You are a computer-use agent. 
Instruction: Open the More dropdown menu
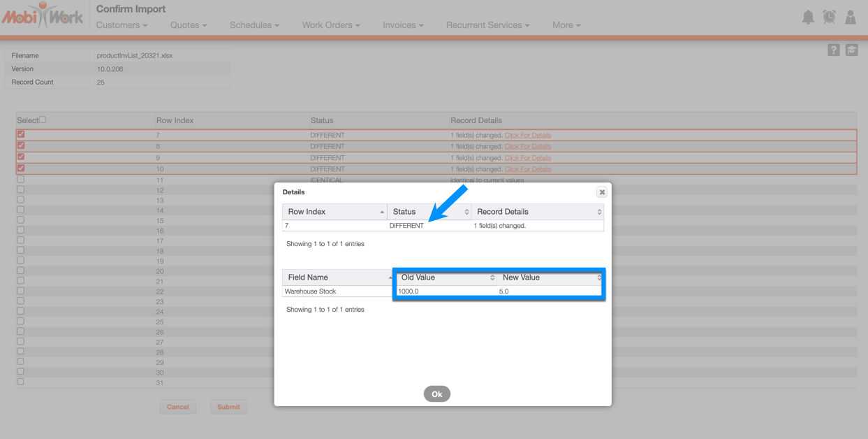[566, 25]
